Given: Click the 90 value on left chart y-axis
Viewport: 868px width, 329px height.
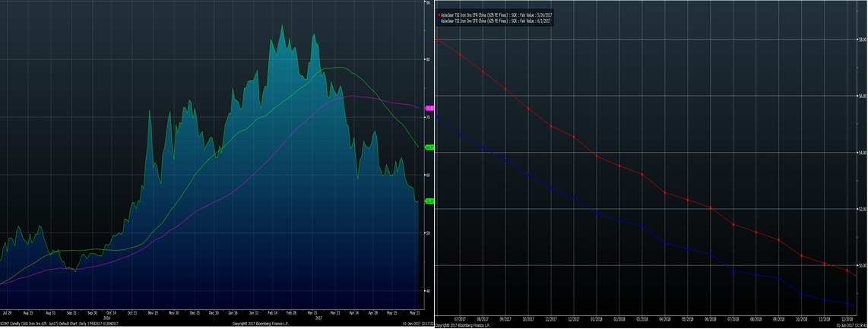Looking at the screenshot, I should coord(428,3).
